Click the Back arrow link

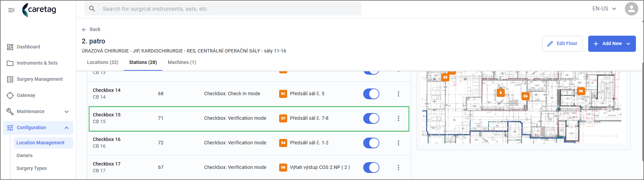tap(91, 29)
